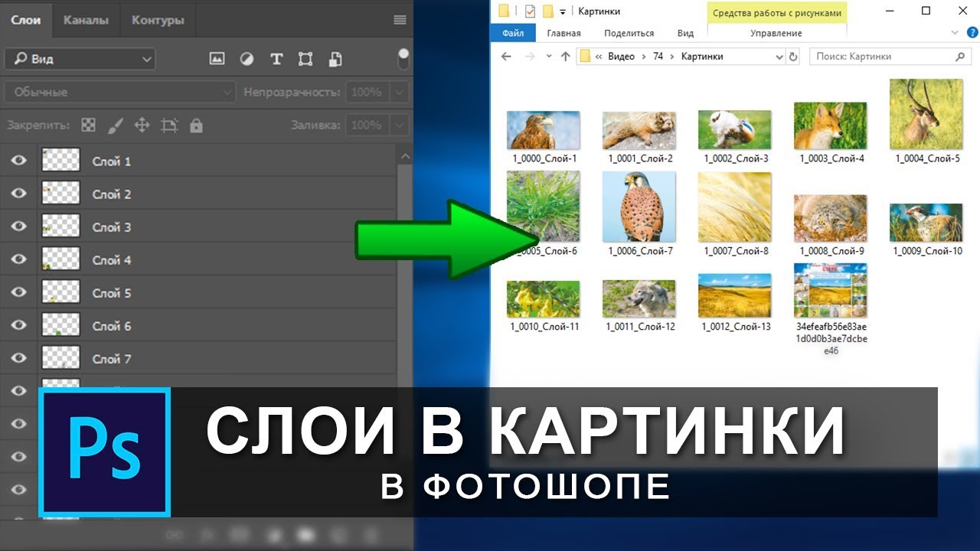Refresh the Картинки folder view
980x551 pixels.
[x=793, y=56]
